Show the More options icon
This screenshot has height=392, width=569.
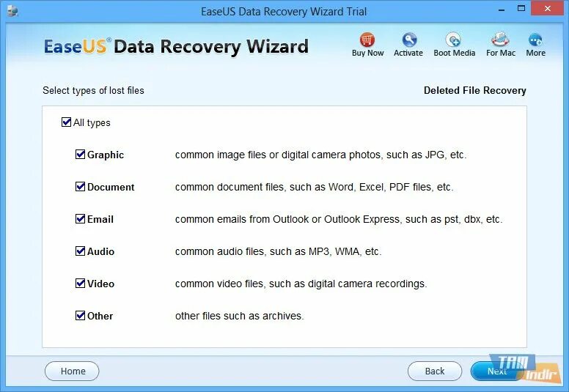click(535, 40)
